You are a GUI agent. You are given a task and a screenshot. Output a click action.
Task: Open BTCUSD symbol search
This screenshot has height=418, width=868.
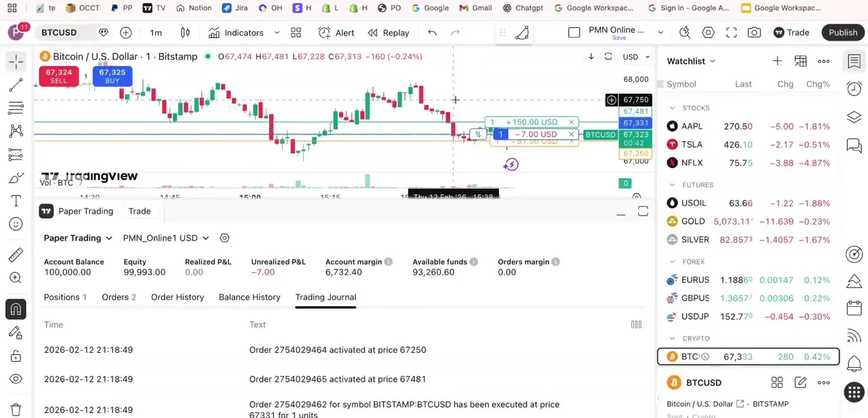point(59,33)
